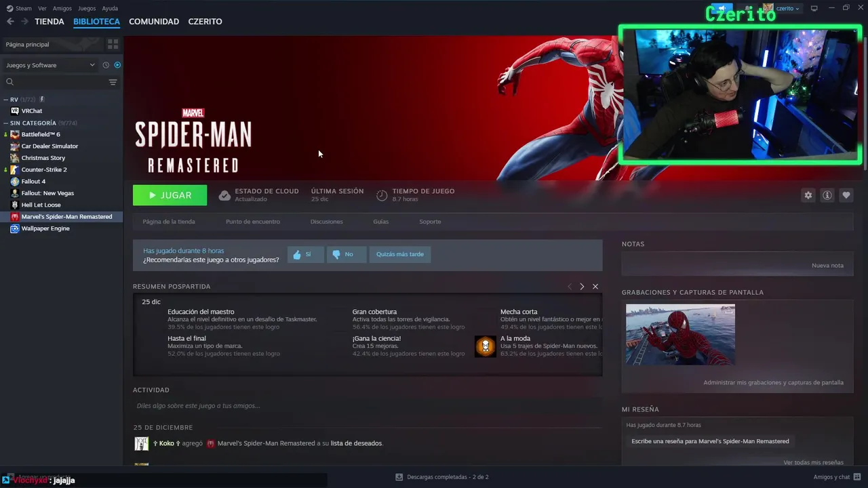Select Christmas Story in library list
This screenshot has height=488, width=868.
click(x=43, y=158)
